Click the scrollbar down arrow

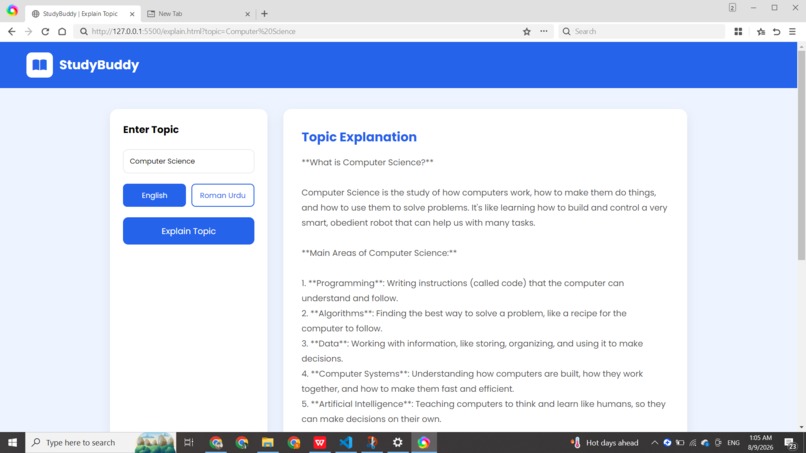click(x=801, y=427)
